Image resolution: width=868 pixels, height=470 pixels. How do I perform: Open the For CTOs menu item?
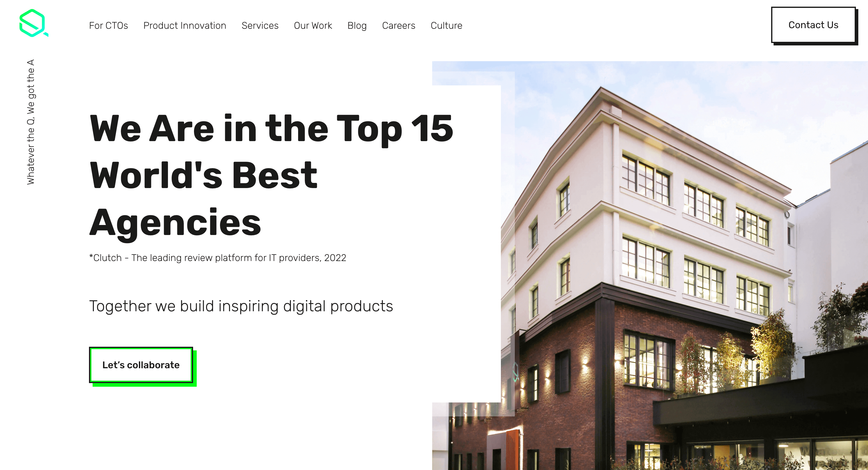pos(108,26)
